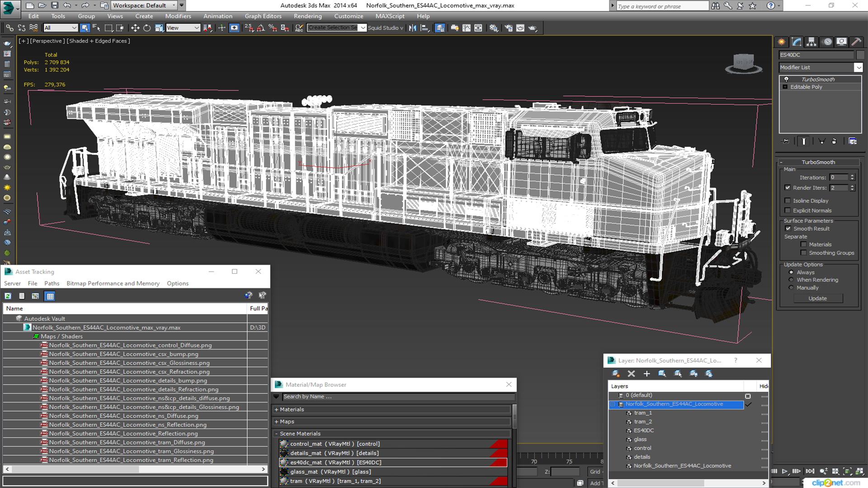Open the Graph Editors menu
The image size is (868, 488).
[x=263, y=16]
